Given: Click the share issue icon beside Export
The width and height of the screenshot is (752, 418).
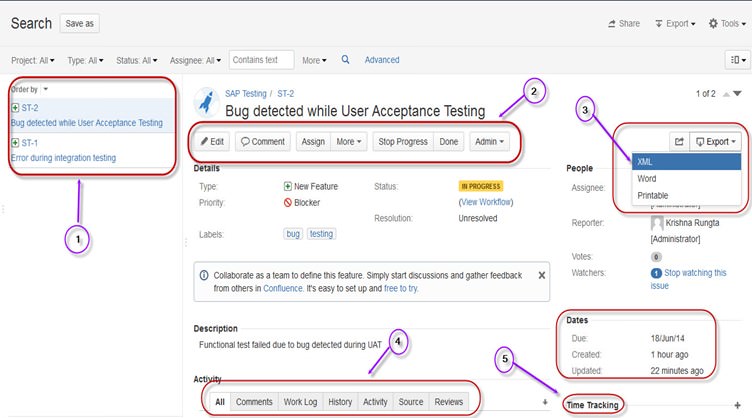Looking at the screenshot, I should tap(679, 142).
